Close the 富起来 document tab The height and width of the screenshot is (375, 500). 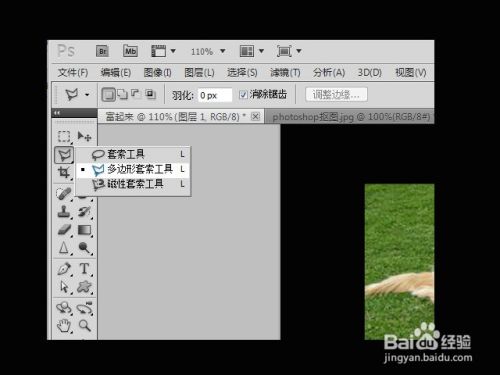click(255, 116)
